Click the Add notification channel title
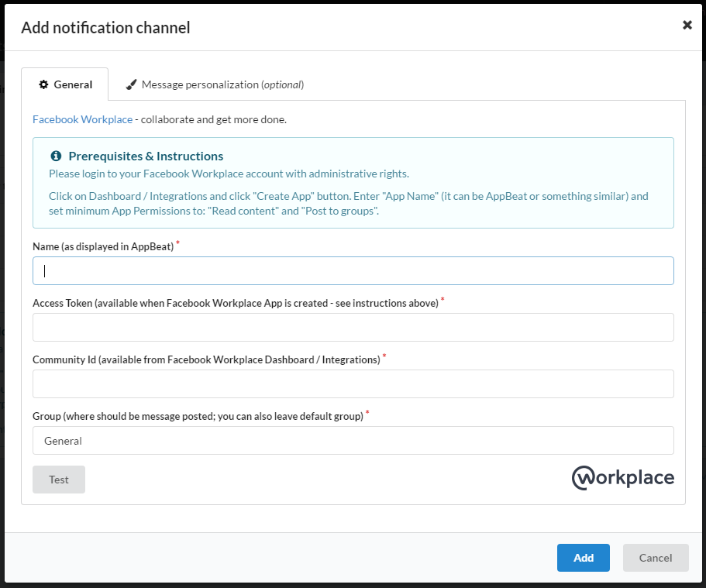This screenshot has width=706, height=588. 106,27
